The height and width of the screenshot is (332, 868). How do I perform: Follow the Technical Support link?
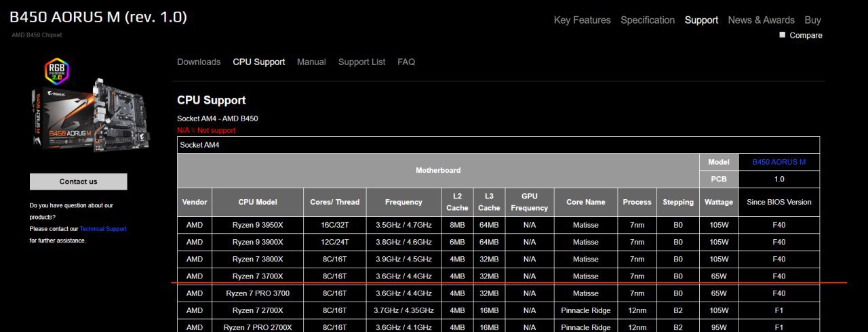tap(103, 229)
